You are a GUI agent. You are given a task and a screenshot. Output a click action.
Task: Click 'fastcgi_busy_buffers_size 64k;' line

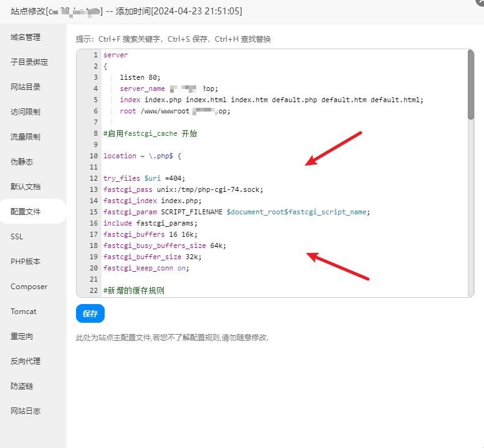click(165, 245)
